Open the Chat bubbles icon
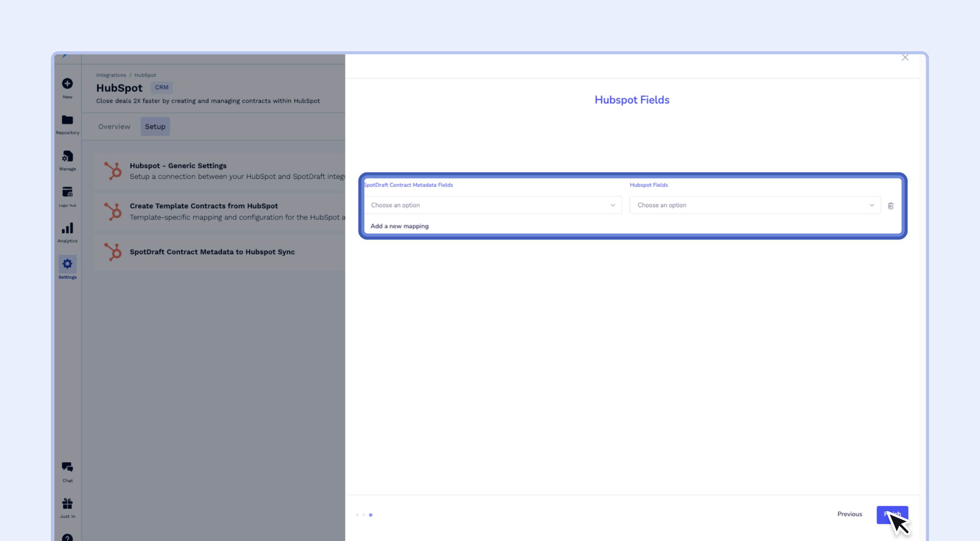The width and height of the screenshot is (980, 541). pyautogui.click(x=67, y=467)
